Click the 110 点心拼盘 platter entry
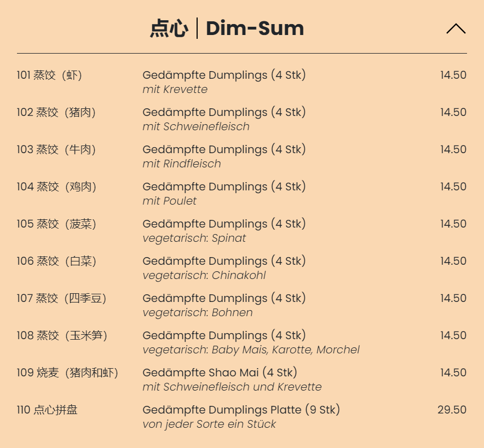484x448 pixels. point(47,410)
